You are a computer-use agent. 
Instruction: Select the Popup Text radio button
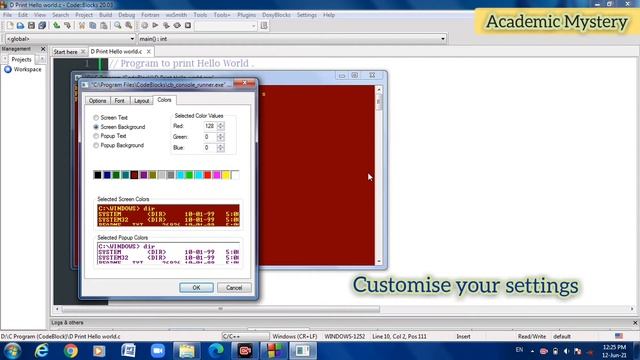pyautogui.click(x=96, y=136)
